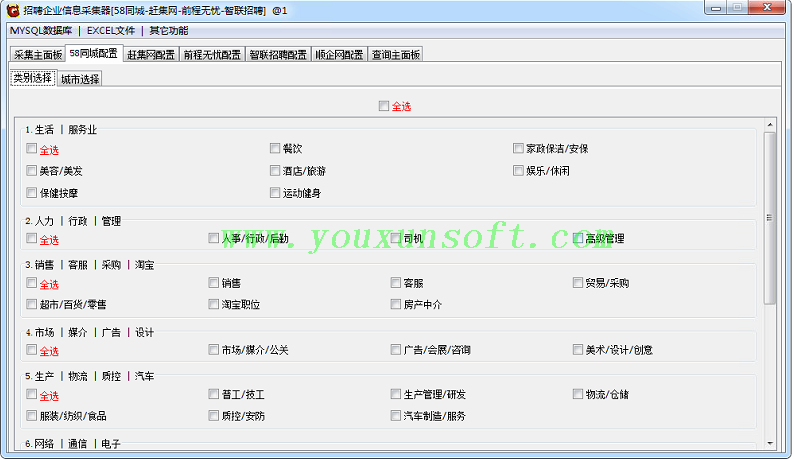Check the 娱乐/休闲 checkbox
Image resolution: width=794 pixels, height=459 pixels.
518,171
